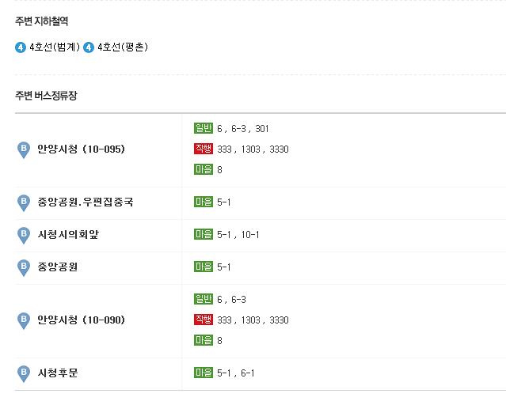This screenshot has height=420, width=506.
Task: Open the 4호선(평촌) subway station link
Action: point(123,47)
